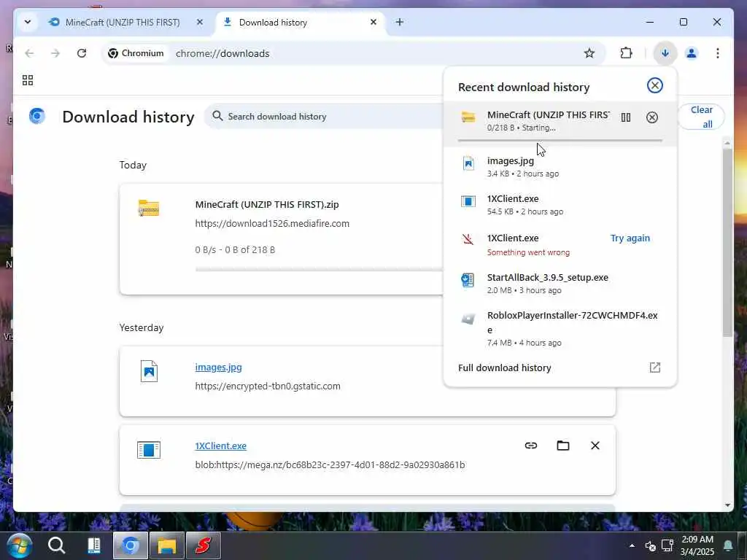Click the images.jpg file icon on page
Screen dimensions: 747x560
point(149,371)
